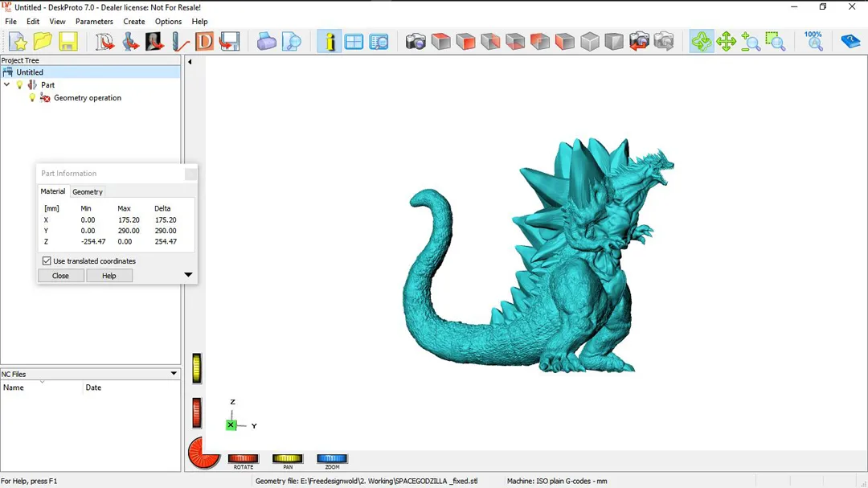Toggle visibility lightbulb for Part
The height and width of the screenshot is (488, 868).
(20, 84)
